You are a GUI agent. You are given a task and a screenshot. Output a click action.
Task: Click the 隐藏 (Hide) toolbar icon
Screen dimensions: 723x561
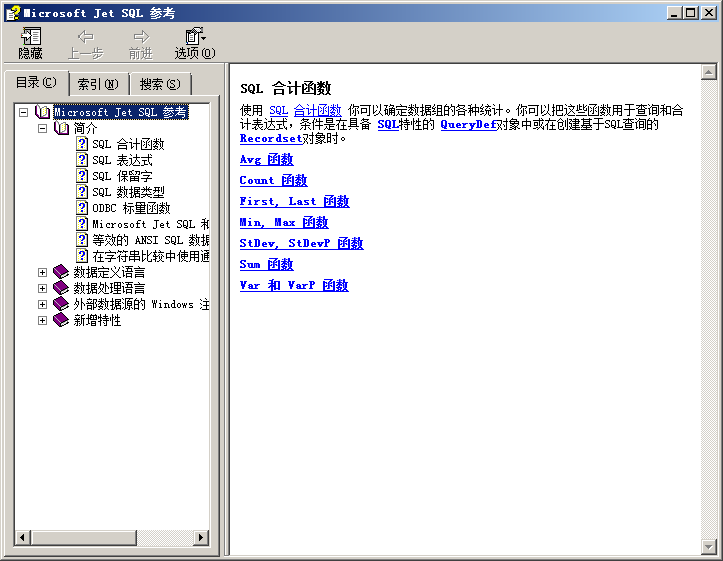tap(31, 36)
